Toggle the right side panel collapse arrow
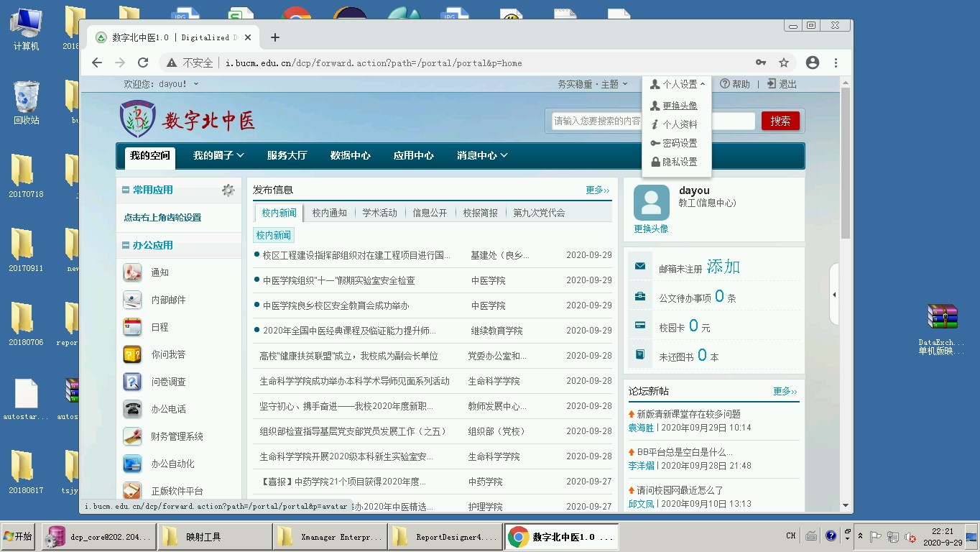Screen dimensions: 980x552 (833, 295)
